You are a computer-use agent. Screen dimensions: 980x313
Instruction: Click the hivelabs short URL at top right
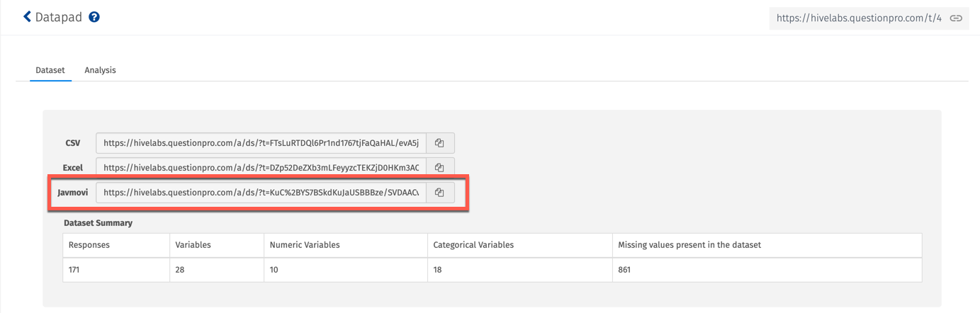point(858,18)
